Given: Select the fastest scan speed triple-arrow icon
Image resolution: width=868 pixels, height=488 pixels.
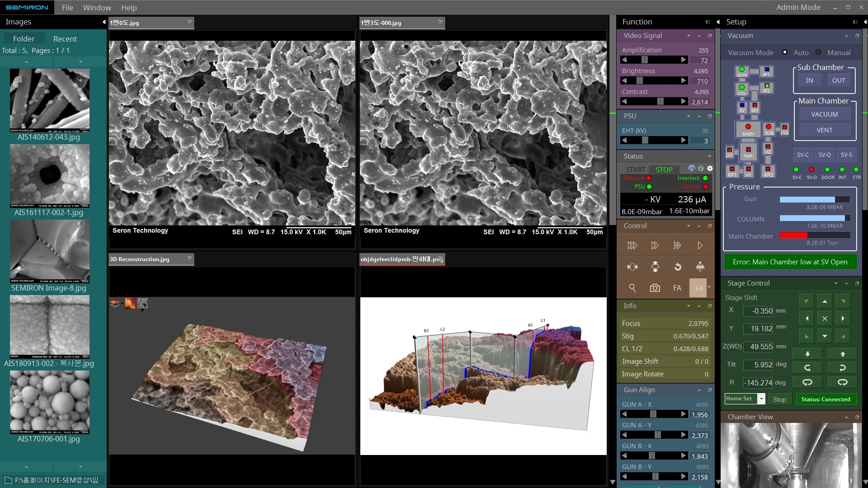Looking at the screenshot, I should click(x=632, y=245).
